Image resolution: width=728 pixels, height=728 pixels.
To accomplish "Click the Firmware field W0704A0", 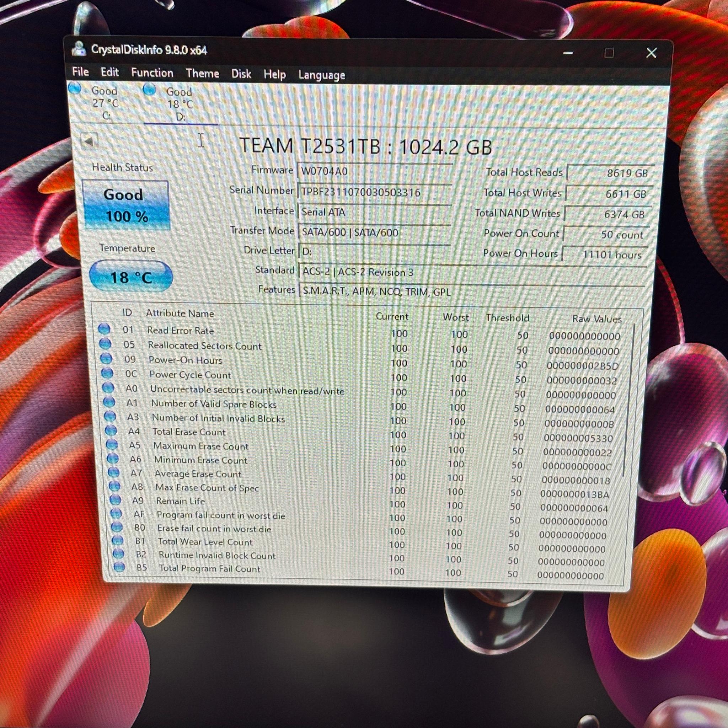I will pyautogui.click(x=375, y=172).
